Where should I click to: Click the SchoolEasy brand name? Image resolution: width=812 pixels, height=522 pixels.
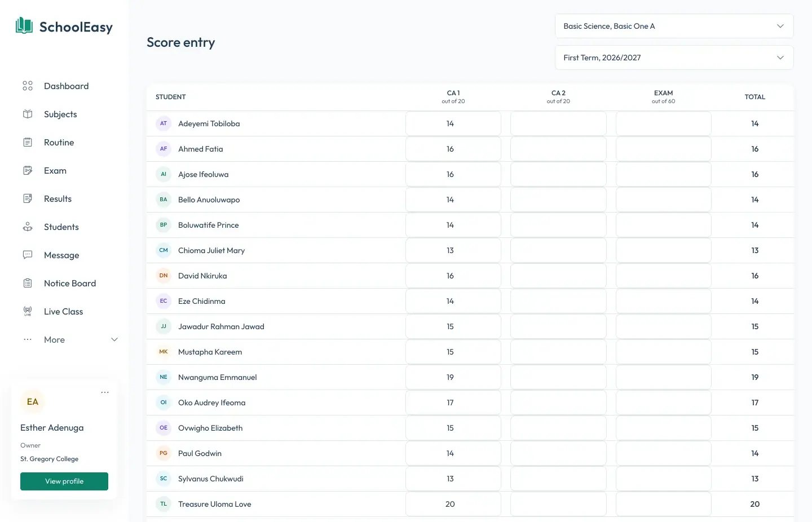[76, 27]
